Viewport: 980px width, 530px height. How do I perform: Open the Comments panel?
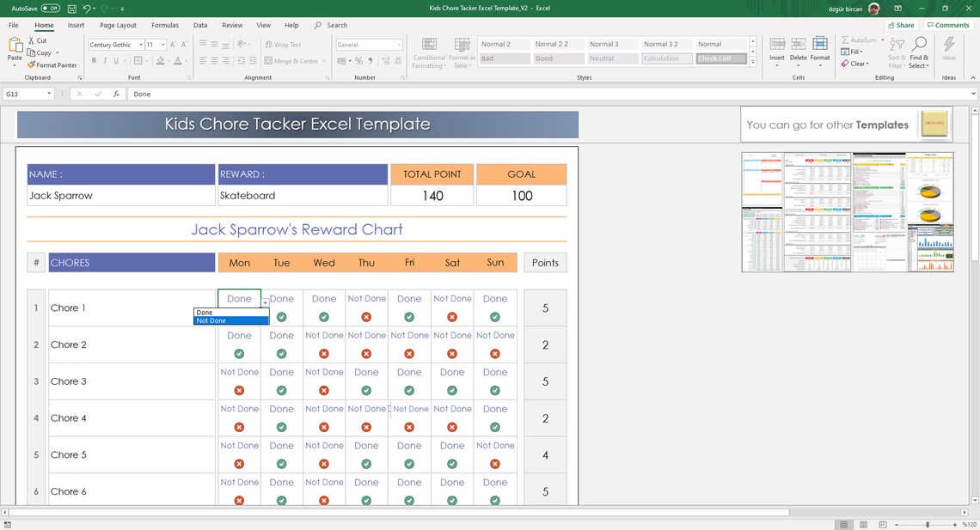949,25
